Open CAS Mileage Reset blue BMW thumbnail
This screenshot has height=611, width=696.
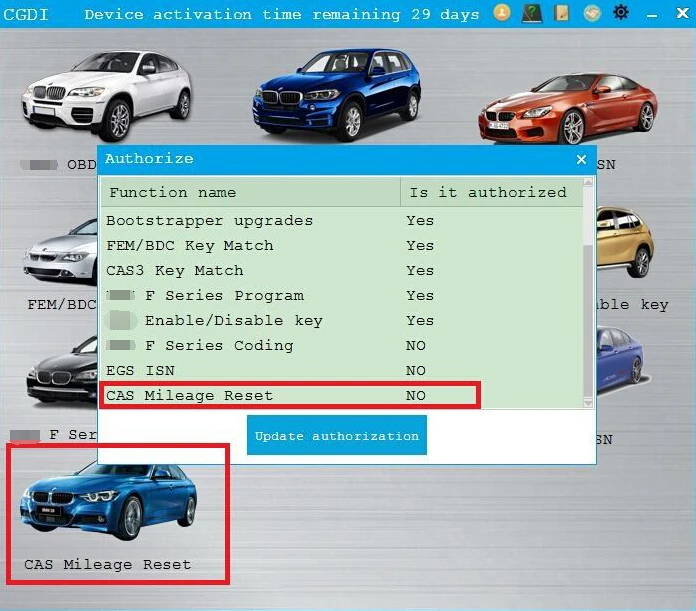click(109, 501)
